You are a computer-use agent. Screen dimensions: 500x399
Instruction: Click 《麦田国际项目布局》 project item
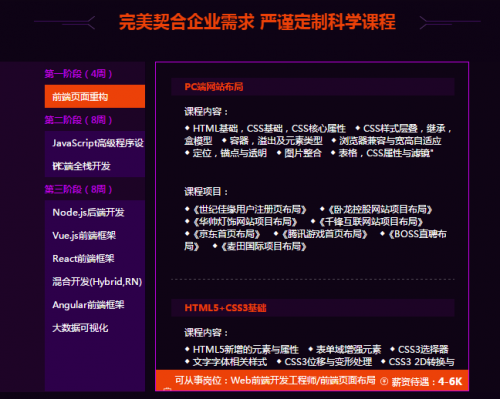pyautogui.click(x=263, y=246)
